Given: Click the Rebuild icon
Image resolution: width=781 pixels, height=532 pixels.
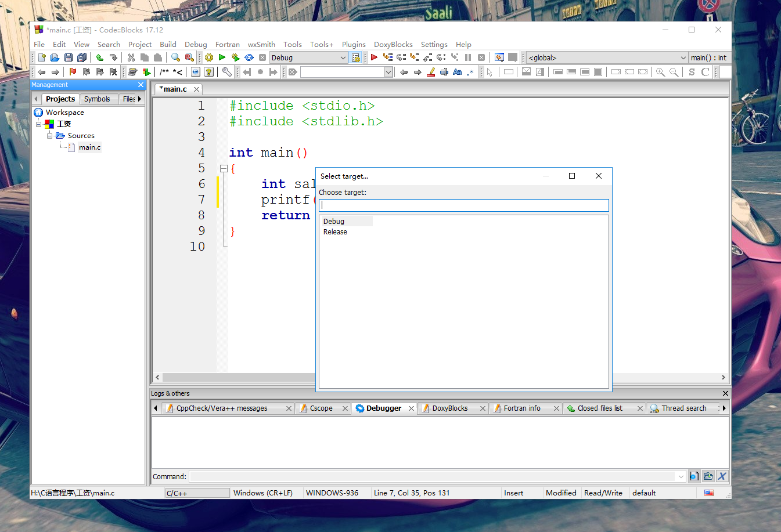Looking at the screenshot, I should pos(249,57).
